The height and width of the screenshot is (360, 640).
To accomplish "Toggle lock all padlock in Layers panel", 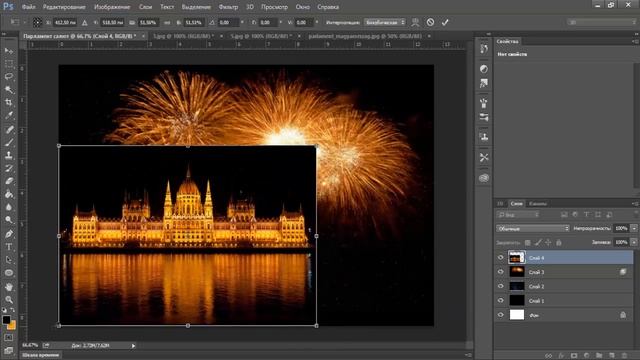I will click(x=559, y=242).
